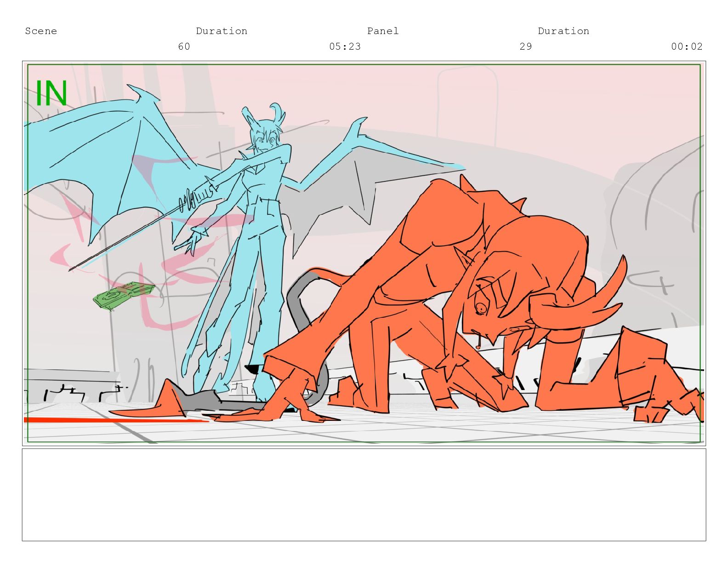Select the panel number 29
Viewport: 728px width, 563px height.
click(x=526, y=46)
